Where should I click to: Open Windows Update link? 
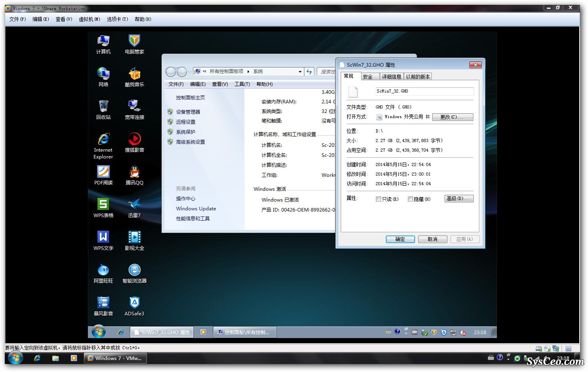[196, 209]
